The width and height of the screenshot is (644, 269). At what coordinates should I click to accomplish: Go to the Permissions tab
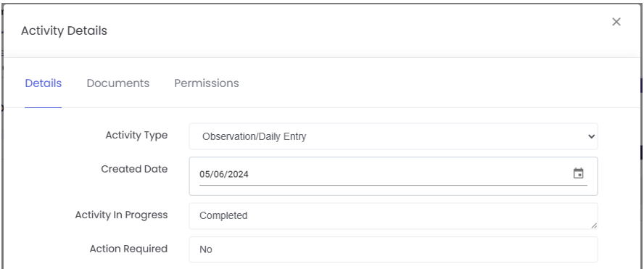click(207, 83)
